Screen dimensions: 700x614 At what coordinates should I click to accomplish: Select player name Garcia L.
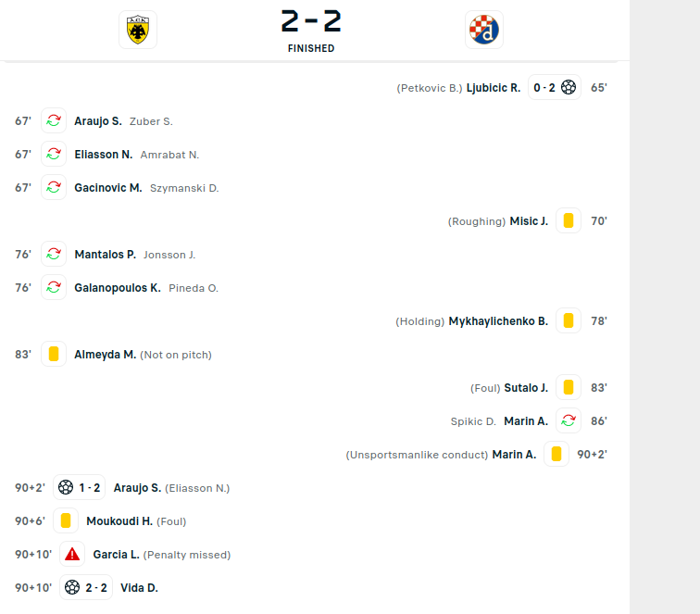[x=116, y=555]
